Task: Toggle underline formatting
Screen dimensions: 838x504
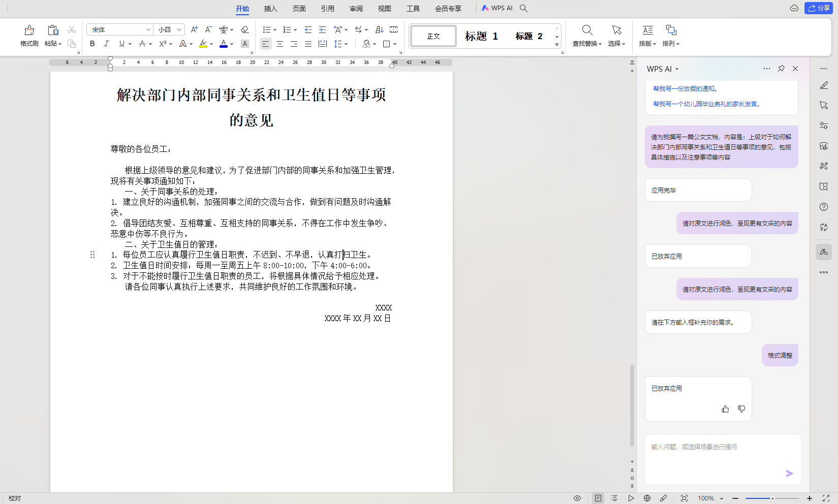Action: click(x=121, y=44)
